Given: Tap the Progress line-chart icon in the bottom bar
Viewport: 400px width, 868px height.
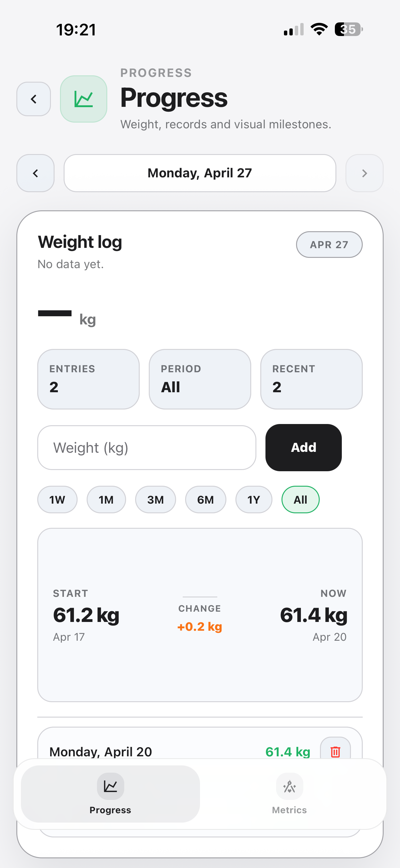Looking at the screenshot, I should pos(110,786).
